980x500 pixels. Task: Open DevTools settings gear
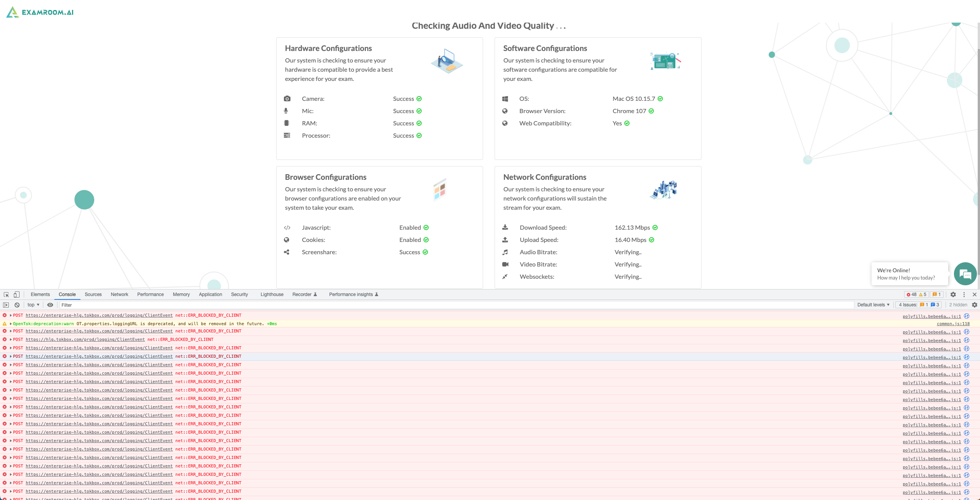point(953,294)
